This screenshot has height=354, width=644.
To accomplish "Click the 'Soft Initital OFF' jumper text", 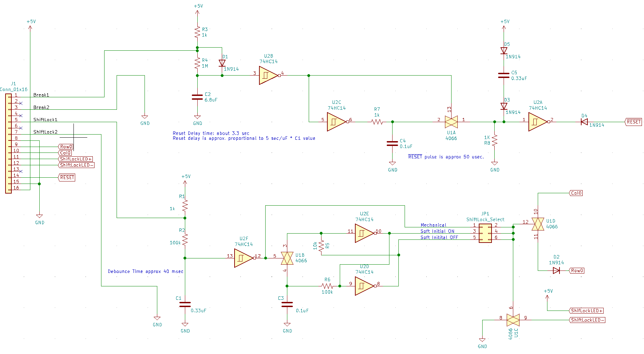I will (439, 237).
